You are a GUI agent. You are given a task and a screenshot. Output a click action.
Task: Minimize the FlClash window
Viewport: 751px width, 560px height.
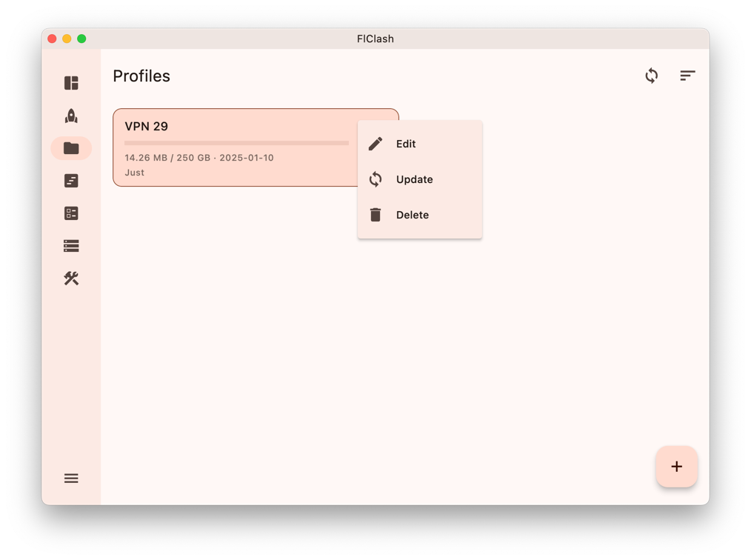[67, 39]
